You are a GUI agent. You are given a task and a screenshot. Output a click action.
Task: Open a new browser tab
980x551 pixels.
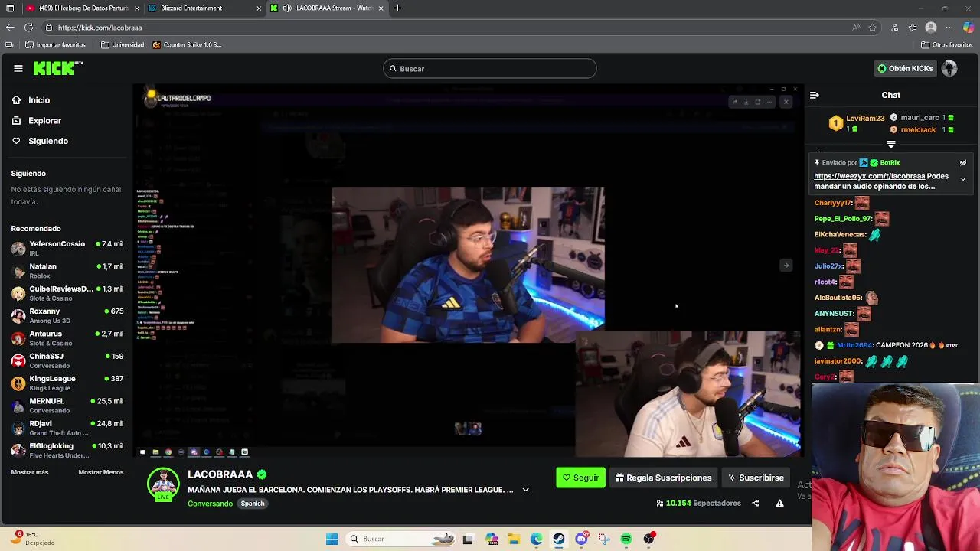click(397, 8)
